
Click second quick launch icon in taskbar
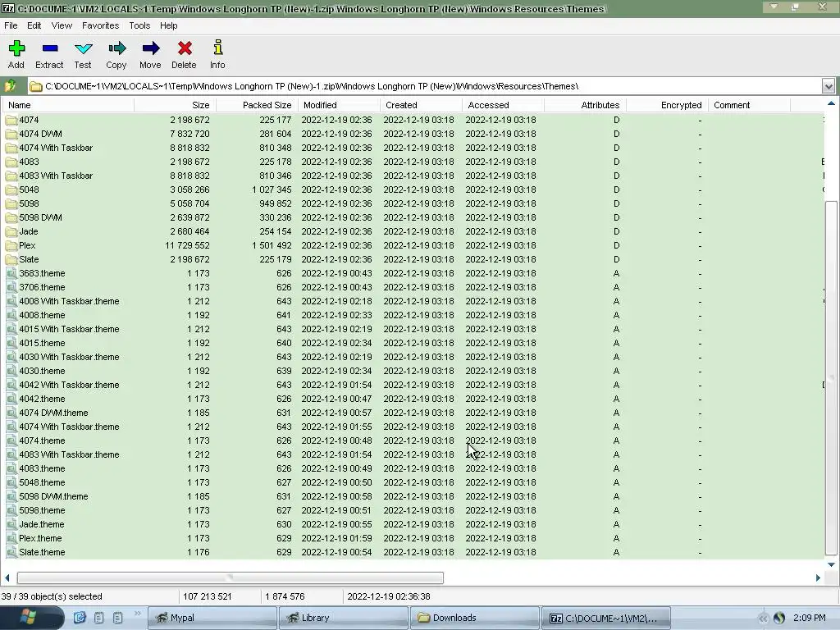point(99,618)
